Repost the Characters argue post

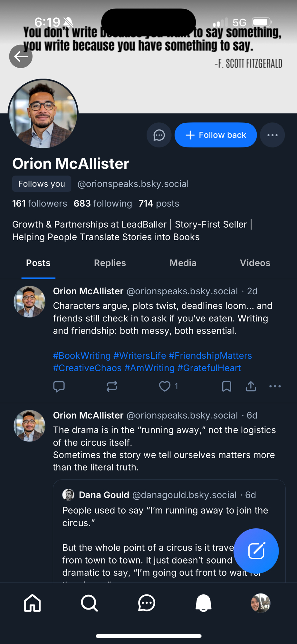coord(112,386)
